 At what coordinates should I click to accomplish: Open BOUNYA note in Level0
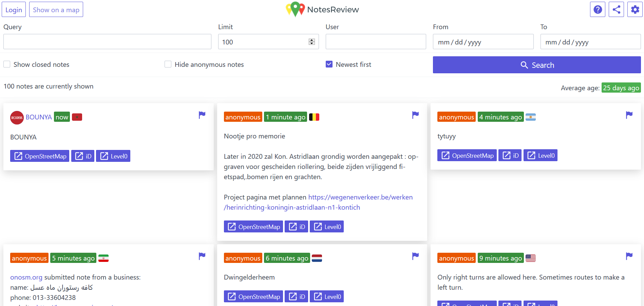(x=113, y=156)
